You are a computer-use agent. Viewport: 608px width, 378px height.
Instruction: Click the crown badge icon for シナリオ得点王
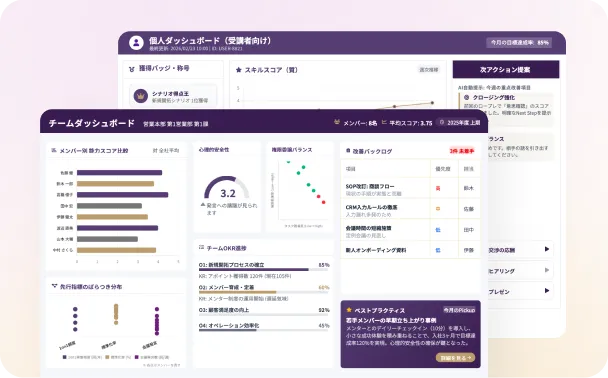pos(141,96)
